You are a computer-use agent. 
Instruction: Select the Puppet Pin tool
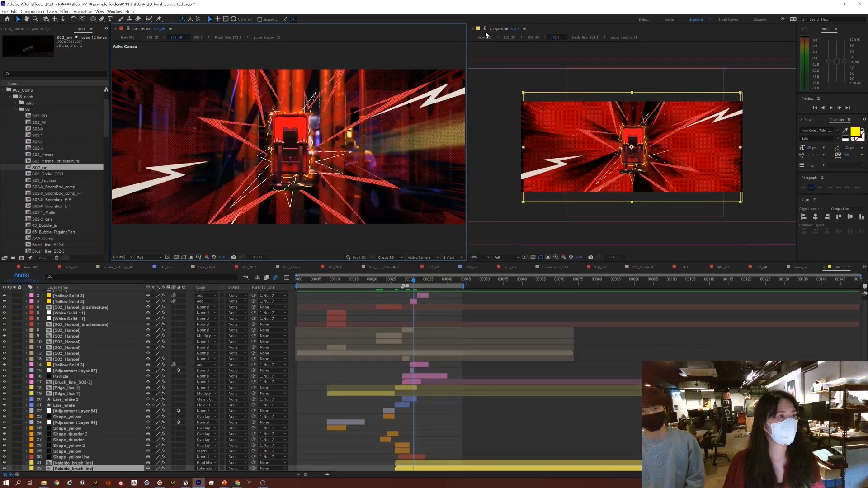pyautogui.click(x=159, y=19)
